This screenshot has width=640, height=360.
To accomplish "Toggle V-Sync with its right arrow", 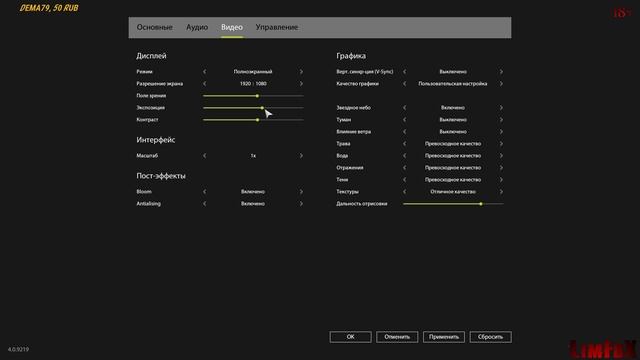I will pyautogui.click(x=501, y=72).
